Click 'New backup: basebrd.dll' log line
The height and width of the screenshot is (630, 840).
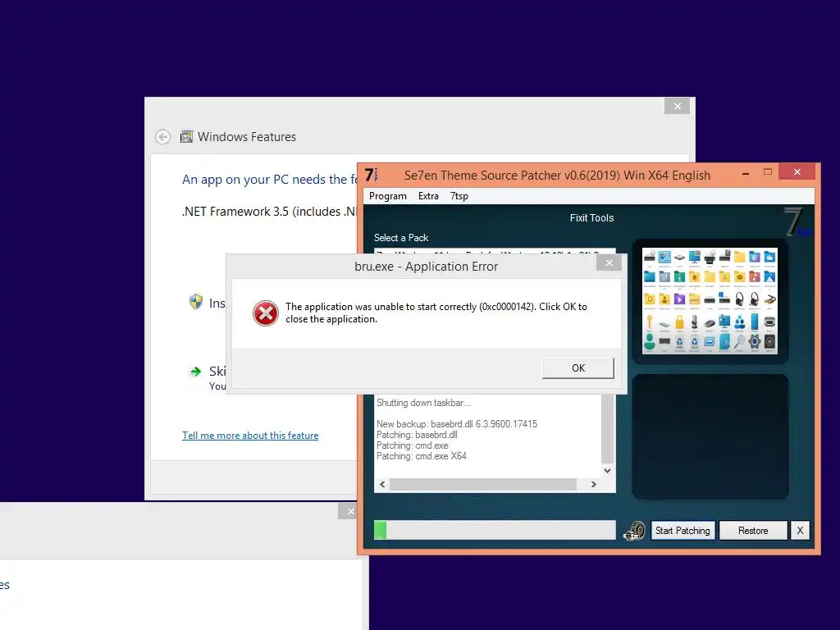(457, 424)
